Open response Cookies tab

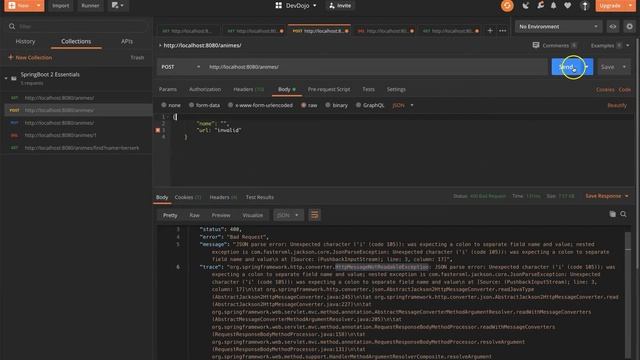tap(187, 197)
